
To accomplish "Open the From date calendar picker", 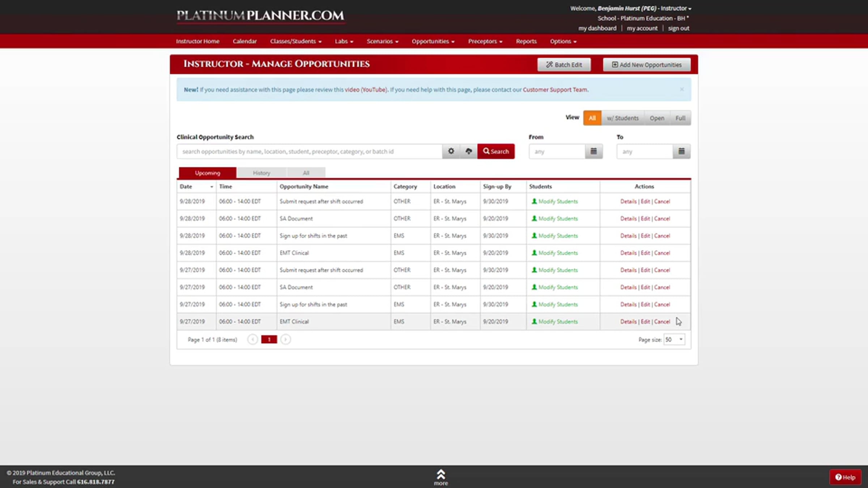I will 593,151.
